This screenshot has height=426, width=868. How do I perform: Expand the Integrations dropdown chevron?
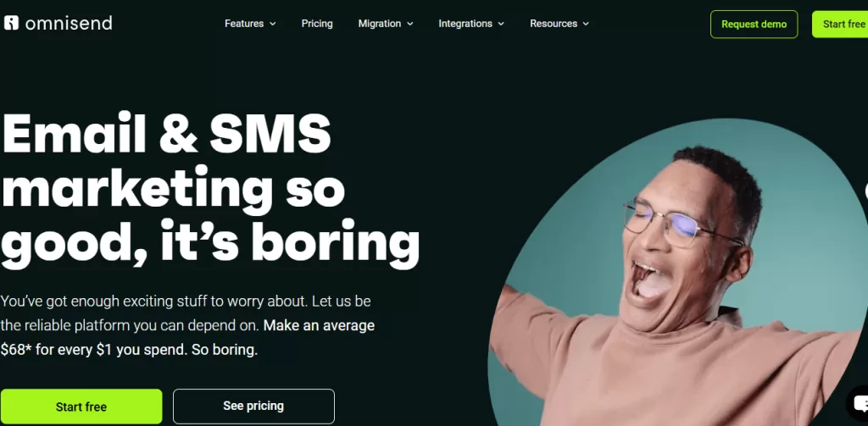(x=501, y=24)
